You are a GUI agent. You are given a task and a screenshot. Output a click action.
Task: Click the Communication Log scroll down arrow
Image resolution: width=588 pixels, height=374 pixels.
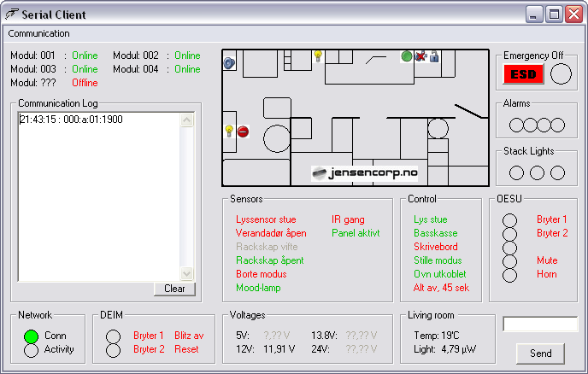coord(188,272)
